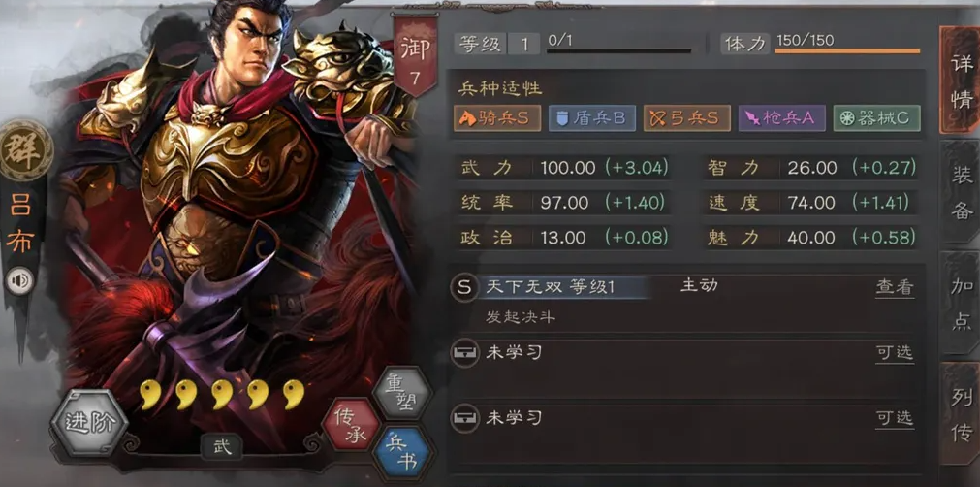Click the 御 7 red banner flag
The width and height of the screenshot is (980, 487).
[x=415, y=55]
